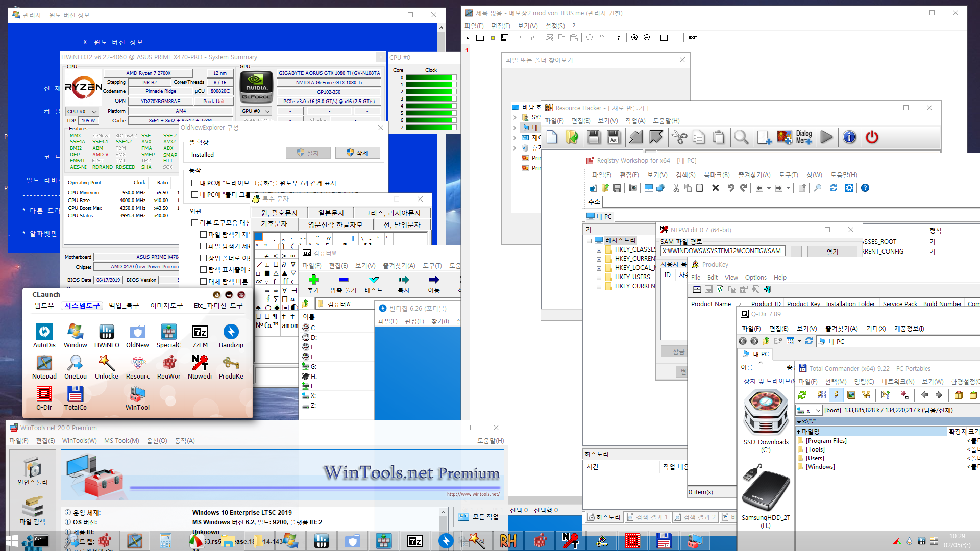The height and width of the screenshot is (551, 980).
Task: Click the SAM file path field in NTPWEdit
Action: [x=723, y=251]
